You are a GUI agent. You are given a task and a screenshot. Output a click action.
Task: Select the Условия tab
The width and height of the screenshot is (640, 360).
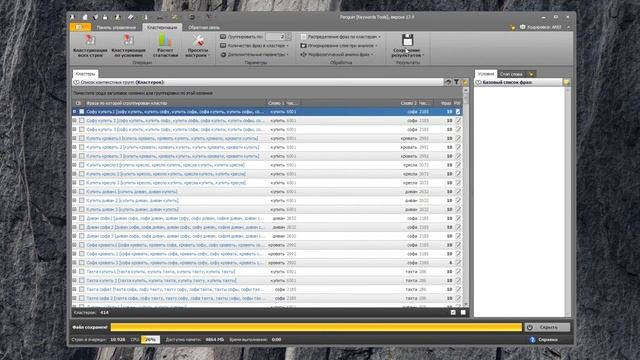[486, 74]
